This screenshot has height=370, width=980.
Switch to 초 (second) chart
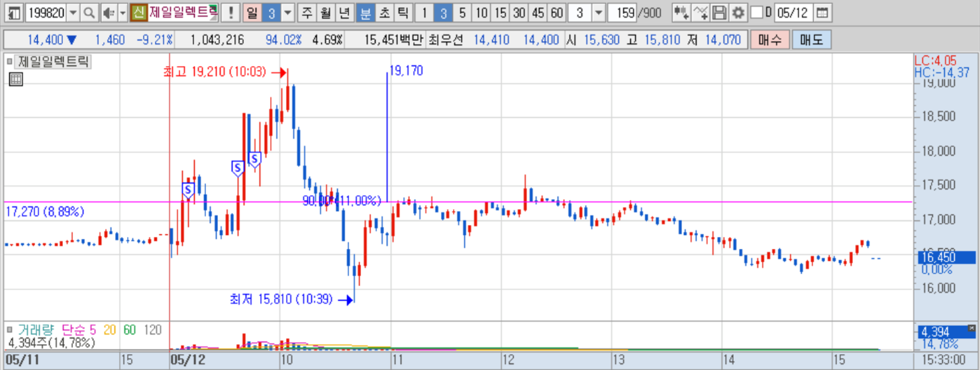click(384, 13)
